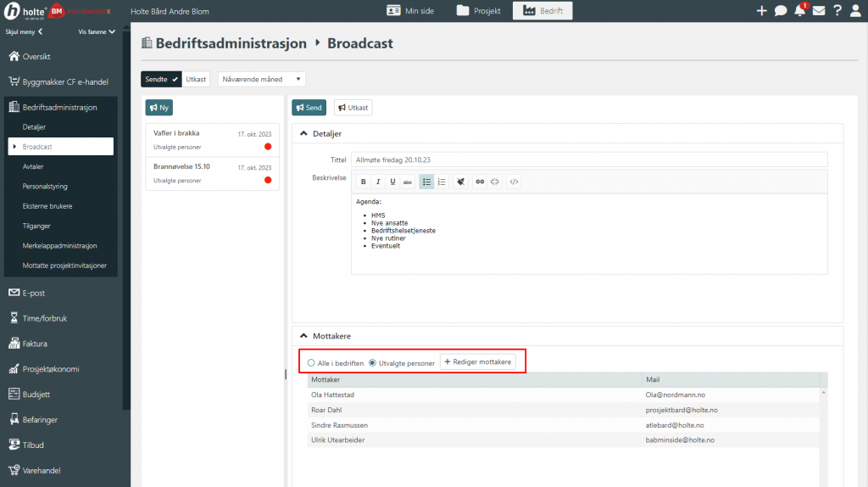Click the Rediger mottakere button
Viewport: 868px width, 487px height.
(x=478, y=362)
